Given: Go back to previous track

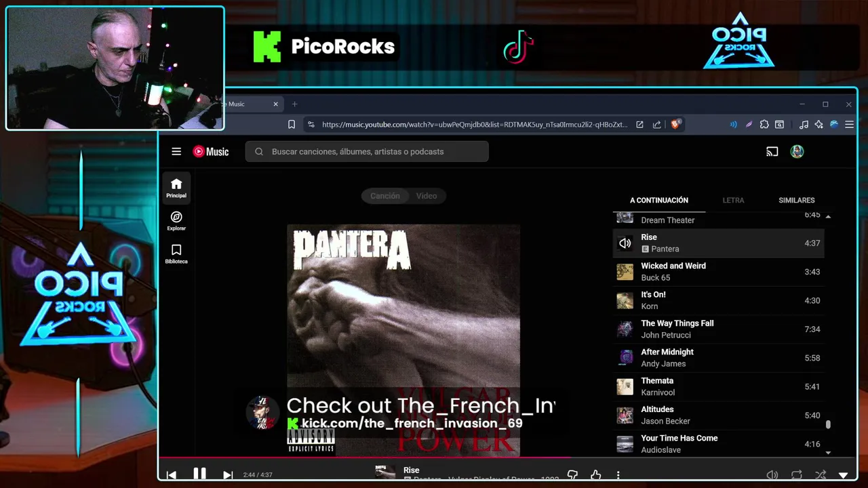Looking at the screenshot, I should coord(171,475).
